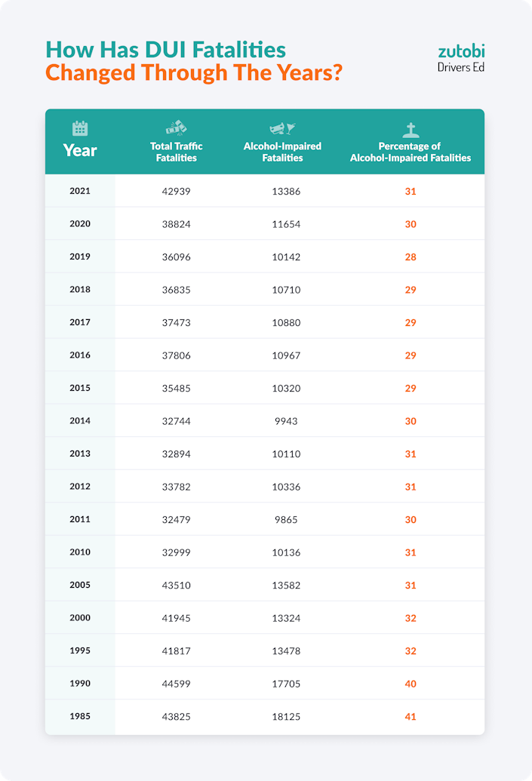This screenshot has height=781, width=532.
Task: Click the orange 28 percentage for 2019
Action: pyautogui.click(x=410, y=257)
